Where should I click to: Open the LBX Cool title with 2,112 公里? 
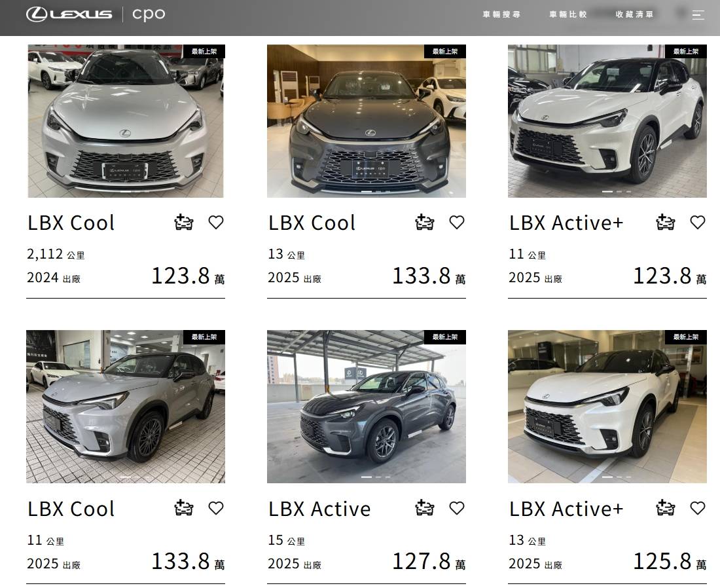click(x=71, y=223)
